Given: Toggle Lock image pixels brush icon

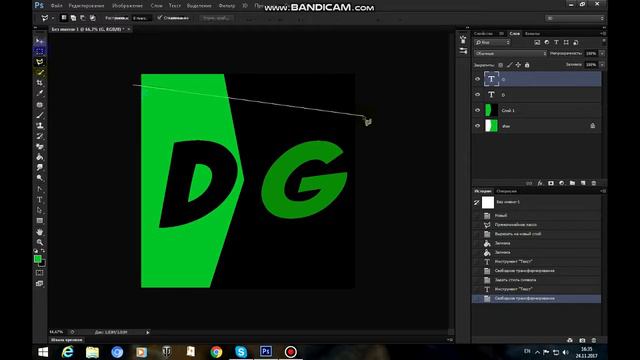Looking at the screenshot, I should coord(509,65).
